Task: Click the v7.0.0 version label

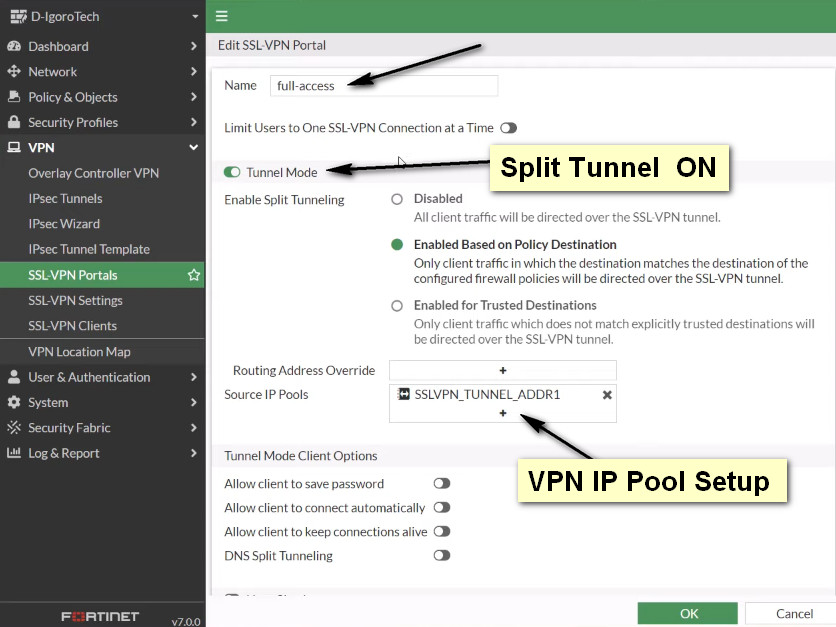Action: click(x=186, y=621)
